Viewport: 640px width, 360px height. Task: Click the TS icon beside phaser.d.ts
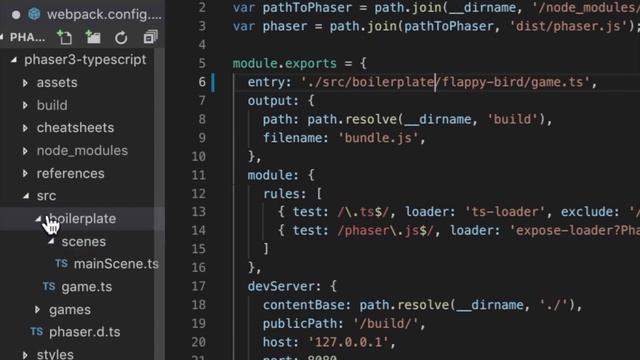(x=37, y=332)
